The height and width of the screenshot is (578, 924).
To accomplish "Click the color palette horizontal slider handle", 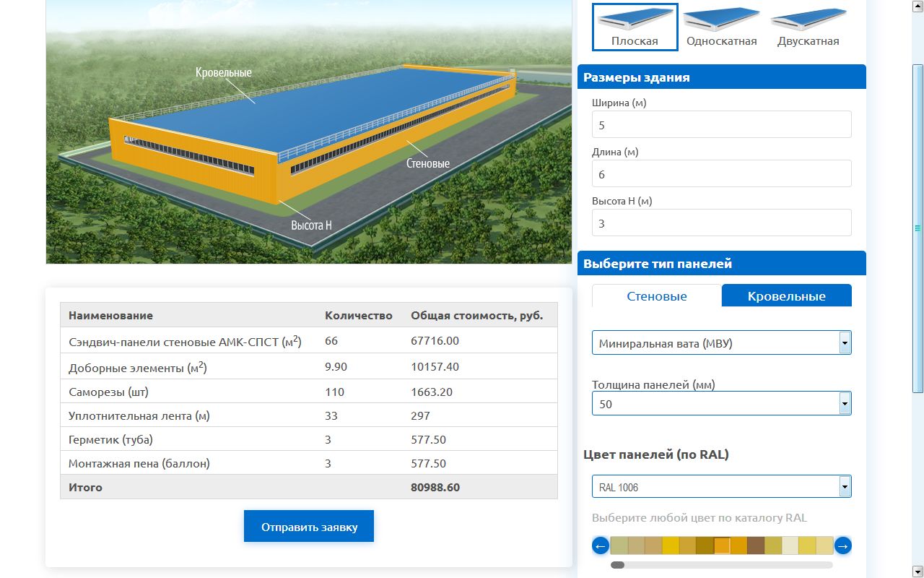I will pos(617,565).
